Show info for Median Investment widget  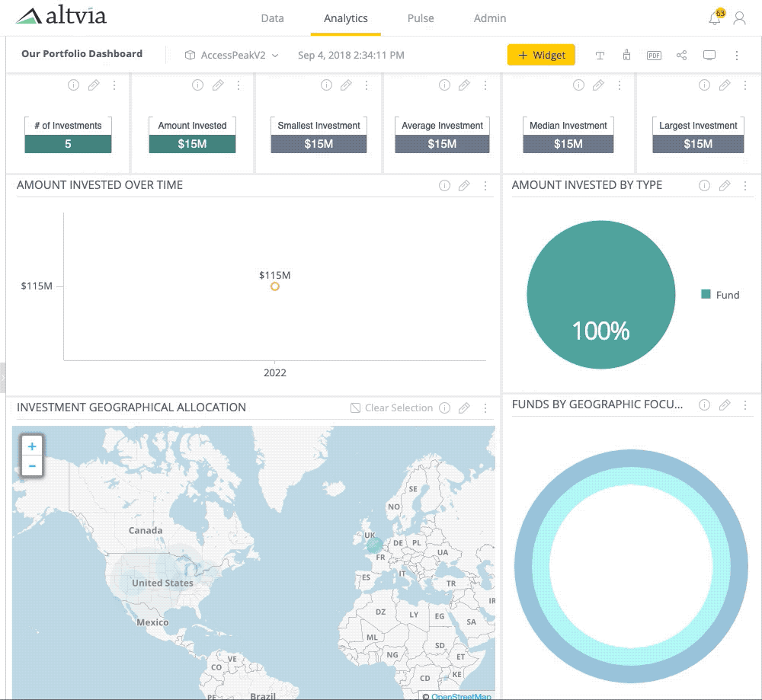coord(579,85)
